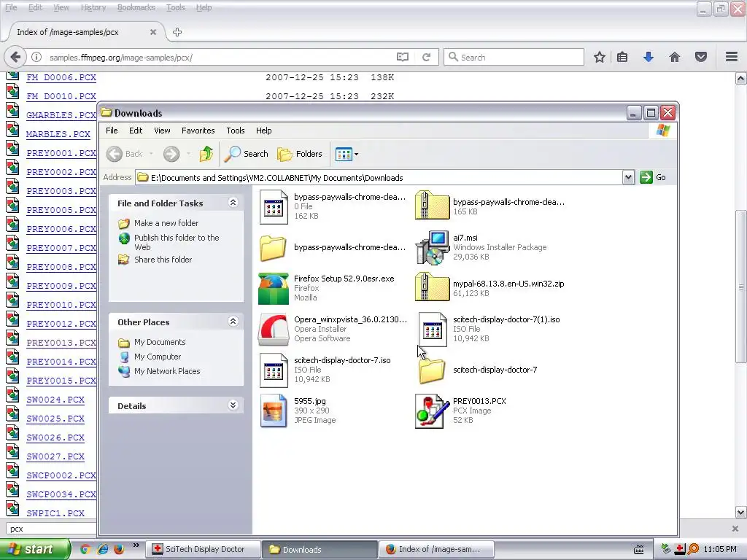Image resolution: width=747 pixels, height=560 pixels.
Task: Open My Computer from Other Places
Action: click(158, 357)
